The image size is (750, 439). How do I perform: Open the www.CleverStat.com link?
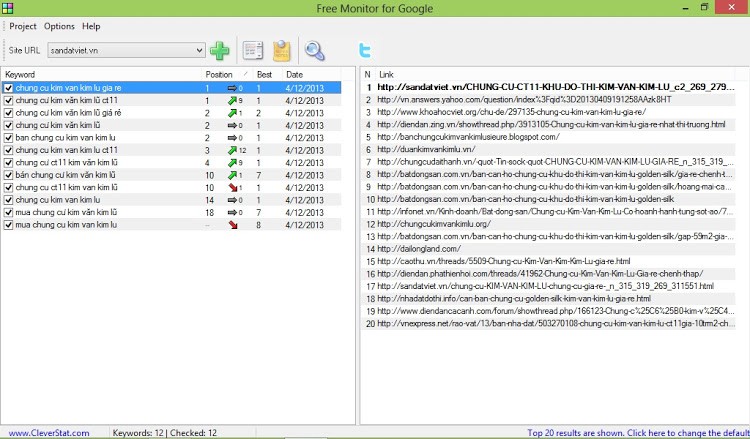pos(49,433)
